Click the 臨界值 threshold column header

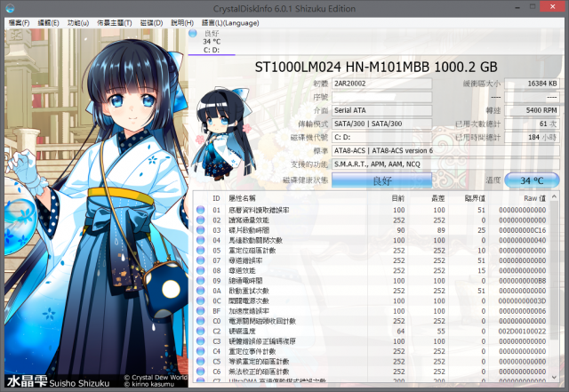pyautogui.click(x=475, y=198)
